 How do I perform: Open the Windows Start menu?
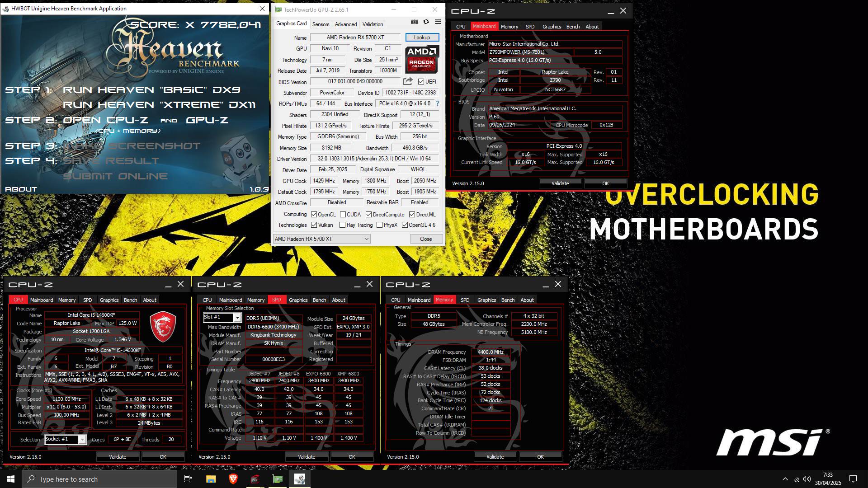[11, 479]
